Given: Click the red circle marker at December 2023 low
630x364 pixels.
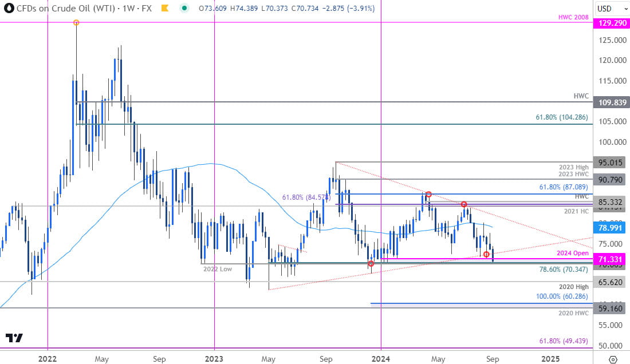Looking at the screenshot, I should 371,264.
